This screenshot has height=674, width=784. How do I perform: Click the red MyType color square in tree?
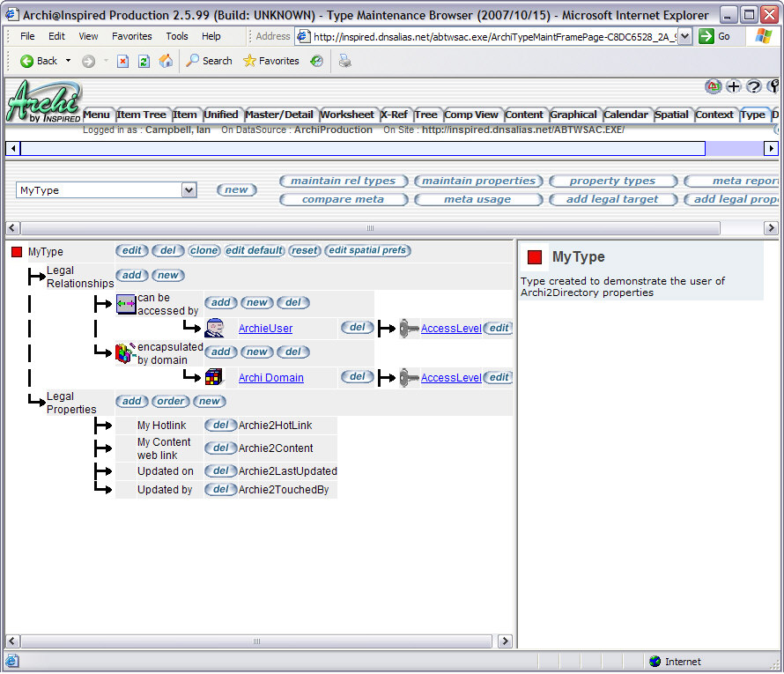click(x=16, y=252)
